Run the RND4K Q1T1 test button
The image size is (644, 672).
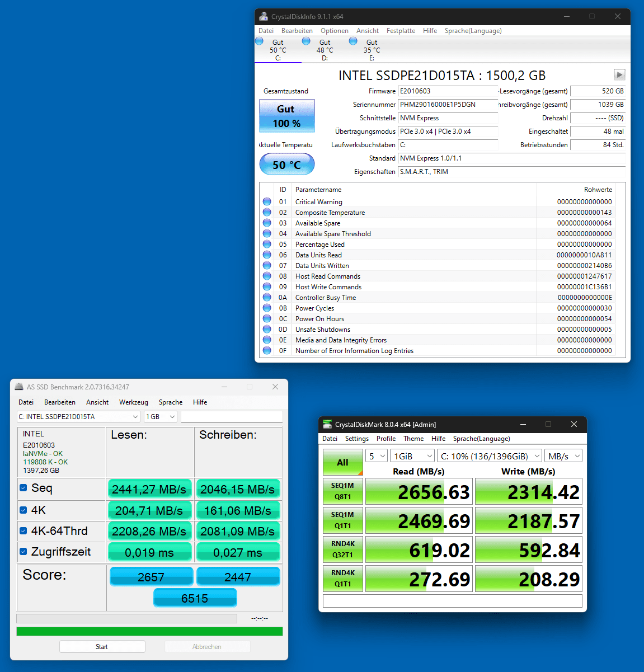pos(342,579)
